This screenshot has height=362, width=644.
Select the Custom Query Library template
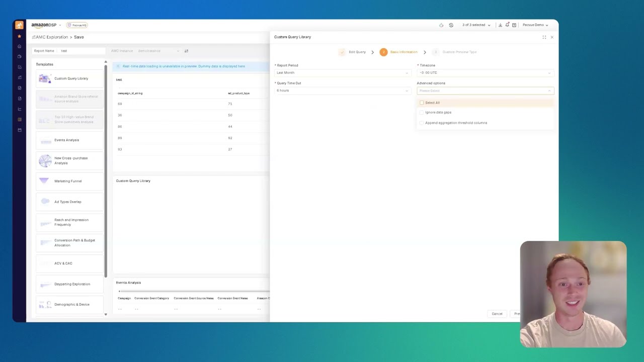tap(69, 78)
